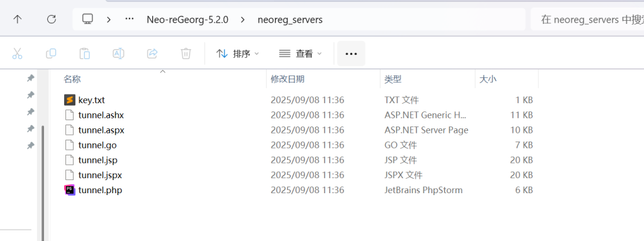Click the Refresh icon near address bar
The image size is (644, 241).
(x=52, y=19)
